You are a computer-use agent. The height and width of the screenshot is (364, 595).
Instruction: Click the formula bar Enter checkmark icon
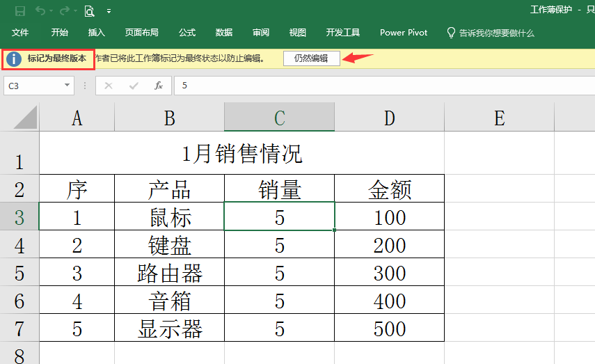pos(134,86)
